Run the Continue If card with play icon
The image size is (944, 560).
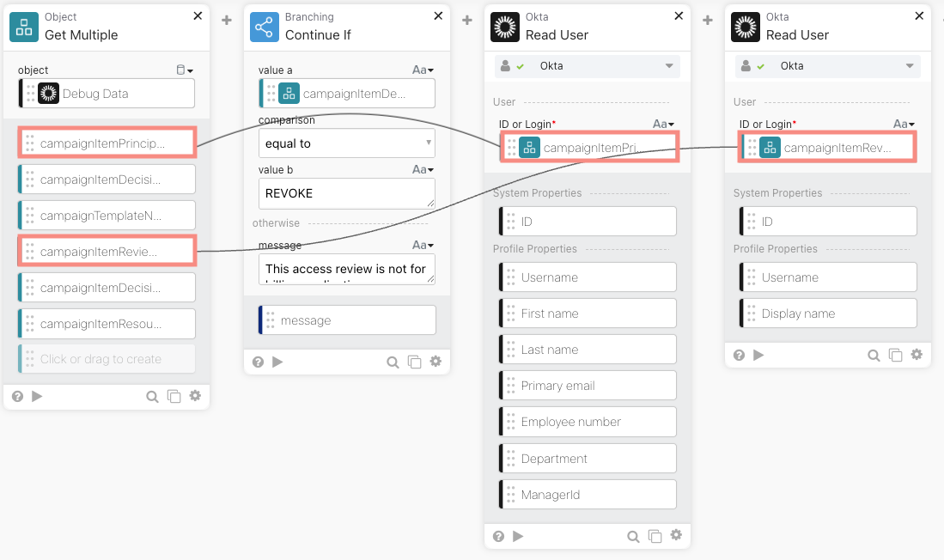pyautogui.click(x=277, y=362)
